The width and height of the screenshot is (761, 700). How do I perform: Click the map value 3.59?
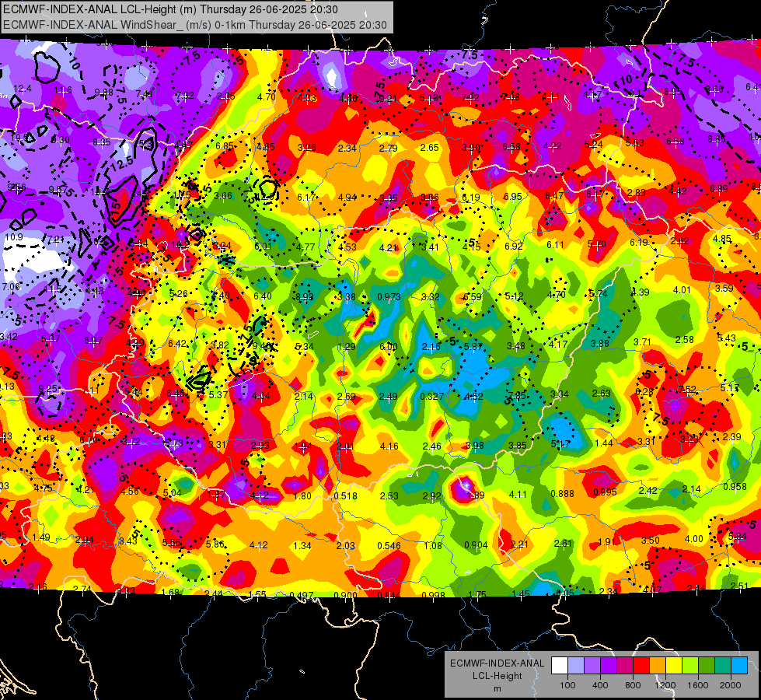(x=724, y=288)
